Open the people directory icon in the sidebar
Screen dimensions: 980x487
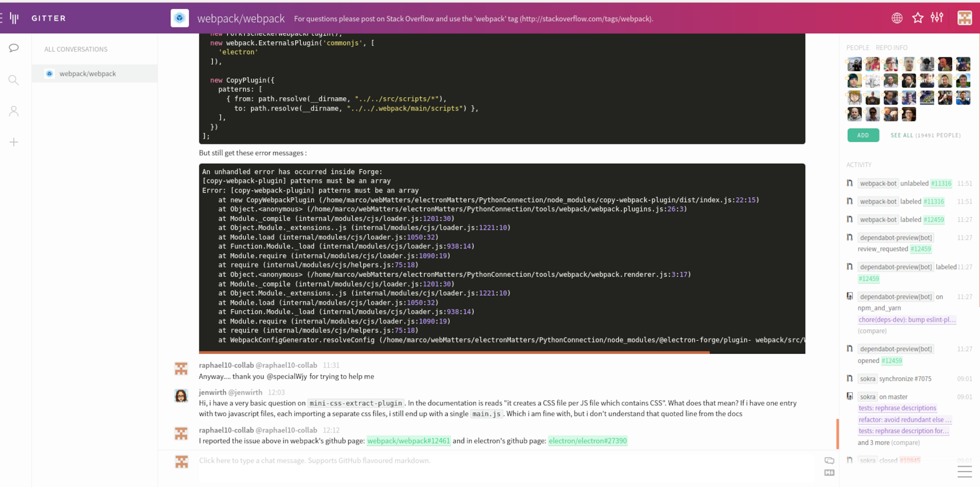pyautogui.click(x=14, y=111)
